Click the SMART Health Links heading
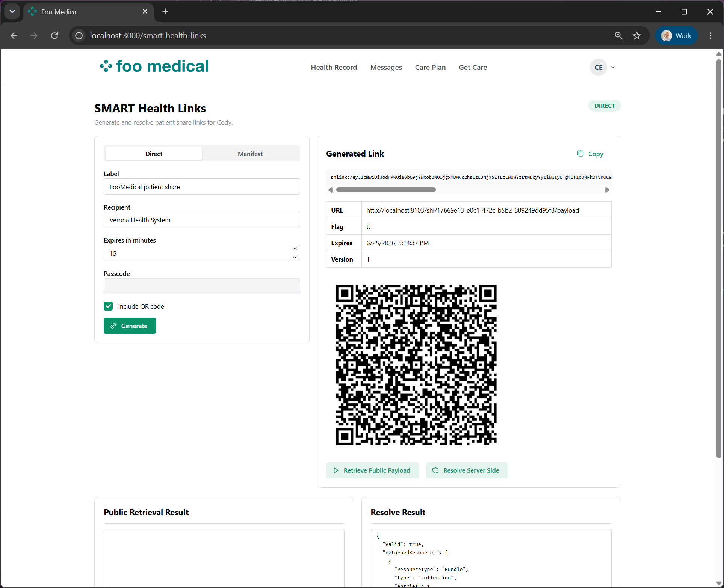Viewport: 724px width, 588px height. [150, 109]
